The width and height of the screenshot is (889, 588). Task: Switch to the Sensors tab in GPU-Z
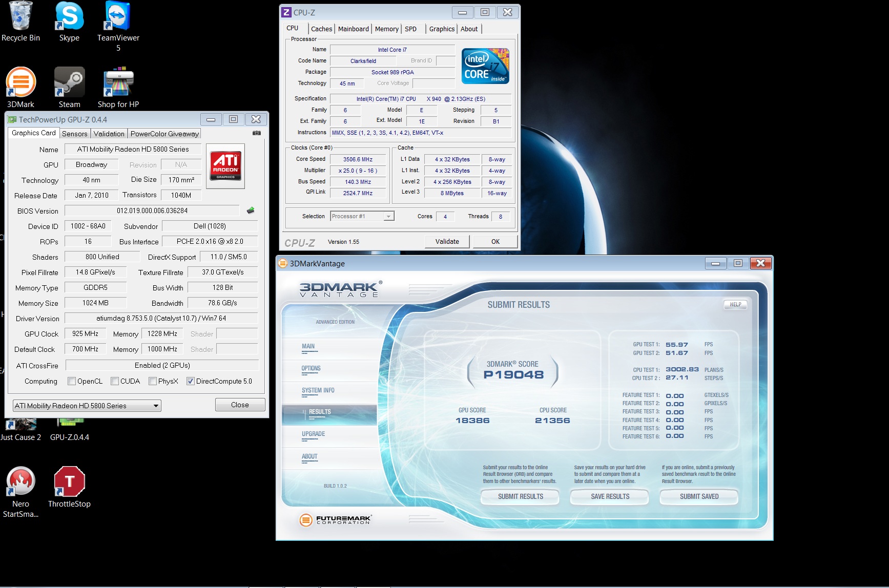(x=75, y=134)
